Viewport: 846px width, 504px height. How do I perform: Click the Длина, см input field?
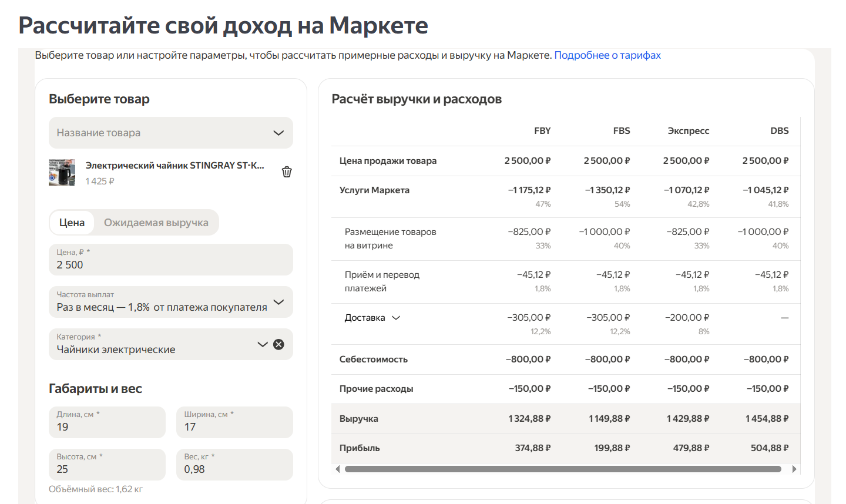pos(107,427)
